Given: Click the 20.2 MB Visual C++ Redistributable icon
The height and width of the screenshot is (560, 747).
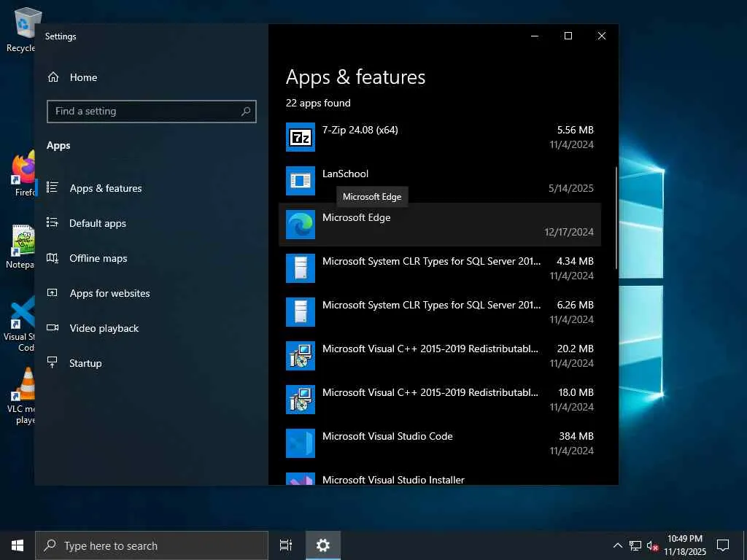Looking at the screenshot, I should click(x=300, y=356).
